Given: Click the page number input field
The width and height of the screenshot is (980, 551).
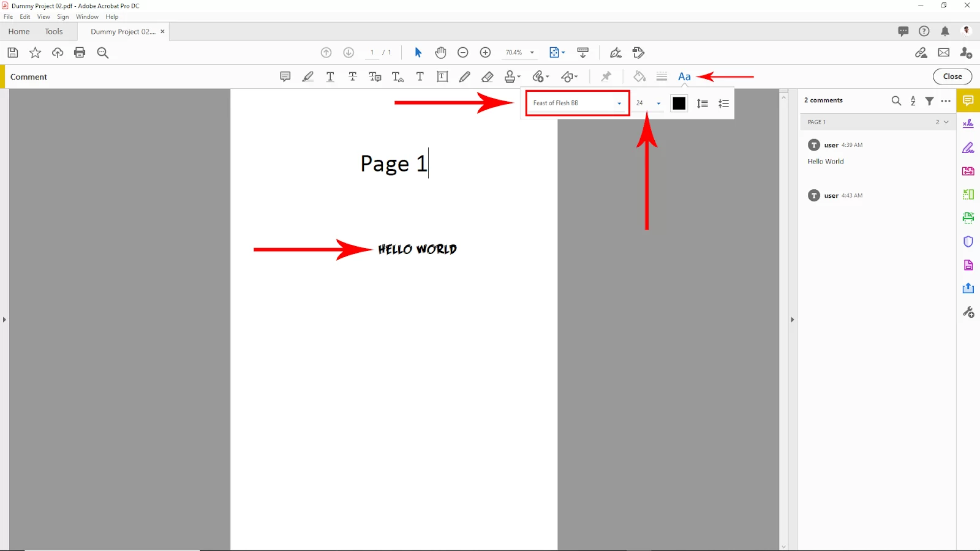Looking at the screenshot, I should tap(372, 53).
